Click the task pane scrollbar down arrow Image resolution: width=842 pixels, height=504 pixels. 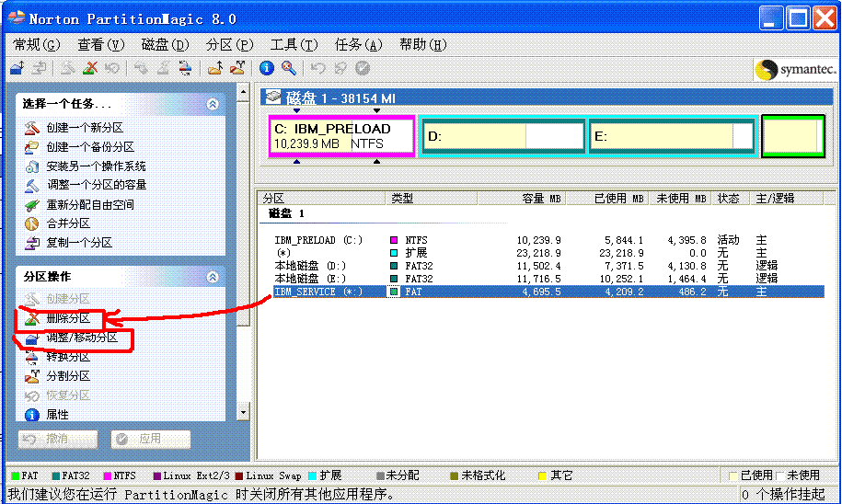[x=243, y=412]
